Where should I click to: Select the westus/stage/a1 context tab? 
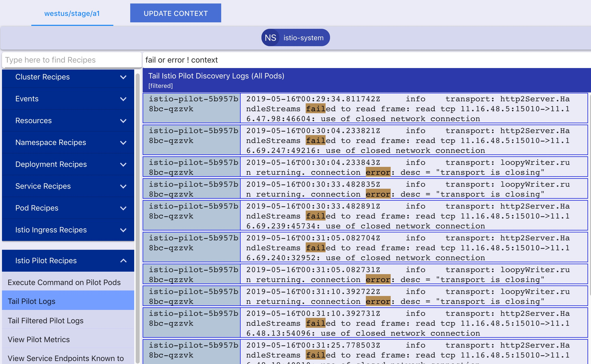[72, 14]
